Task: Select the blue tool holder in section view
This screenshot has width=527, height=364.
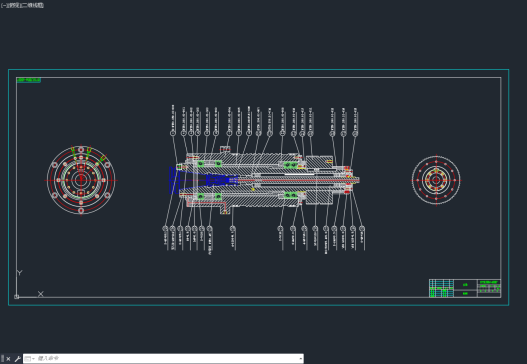Action: tap(203, 180)
